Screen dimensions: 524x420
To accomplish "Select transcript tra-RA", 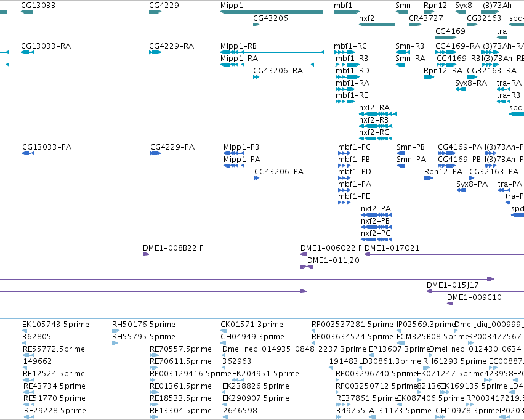I will click(x=509, y=83).
